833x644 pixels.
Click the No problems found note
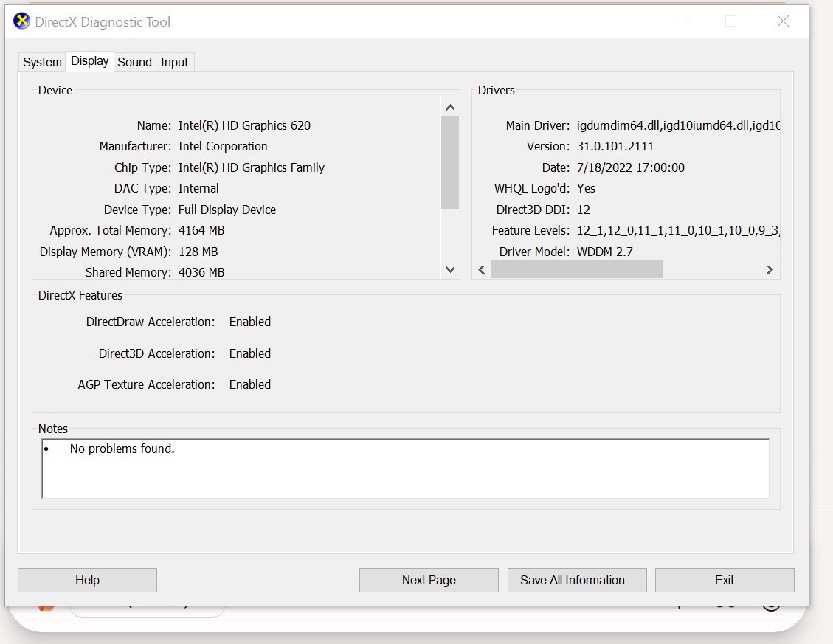122,449
